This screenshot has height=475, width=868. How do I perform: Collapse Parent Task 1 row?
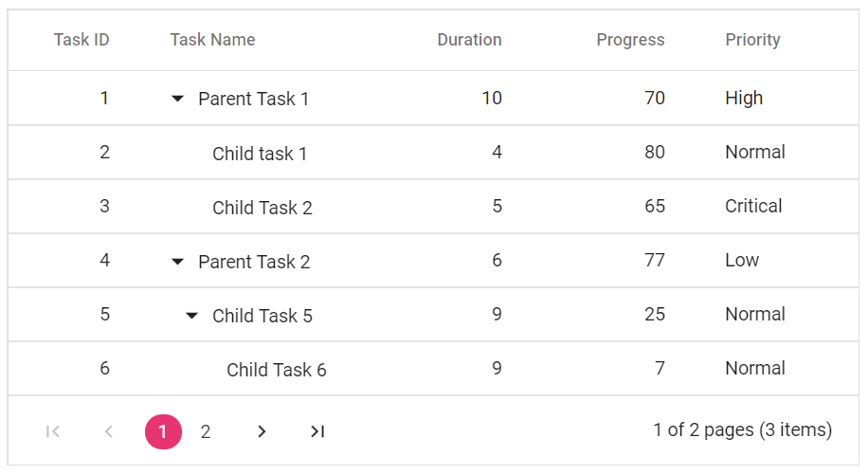coord(177,100)
